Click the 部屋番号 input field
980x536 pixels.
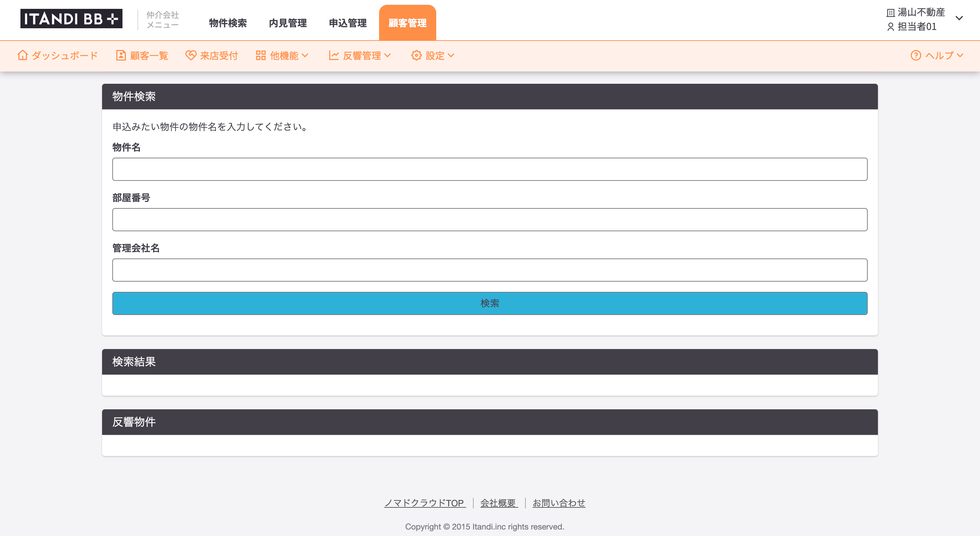point(490,219)
